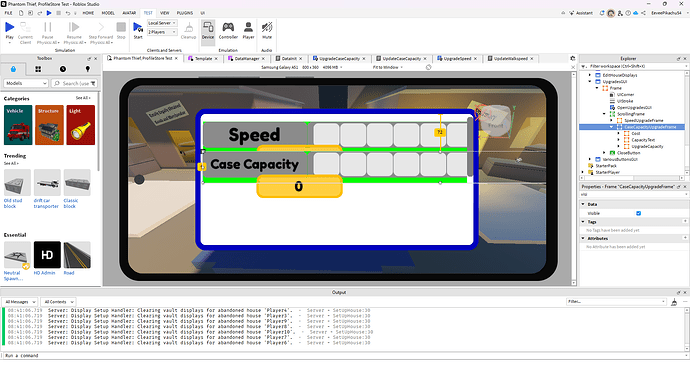Click the Start server test icon
Viewport: 690px width, 367px height.
click(138, 27)
